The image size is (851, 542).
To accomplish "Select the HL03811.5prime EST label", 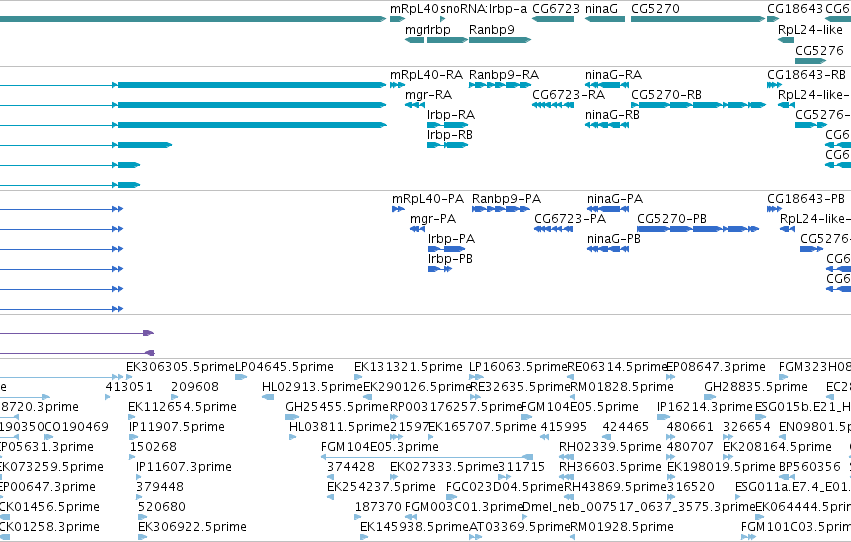I will coord(339,428).
